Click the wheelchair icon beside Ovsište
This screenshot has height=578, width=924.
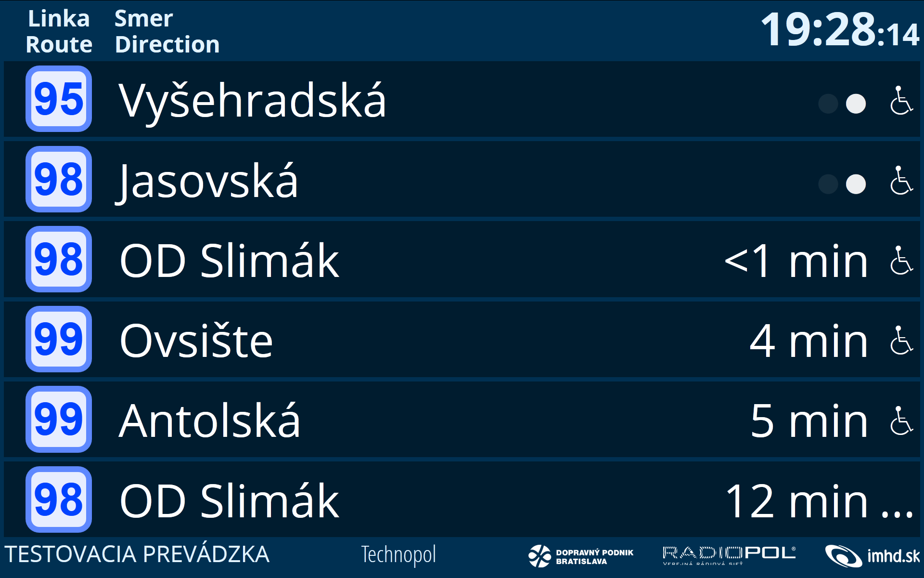[901, 341]
